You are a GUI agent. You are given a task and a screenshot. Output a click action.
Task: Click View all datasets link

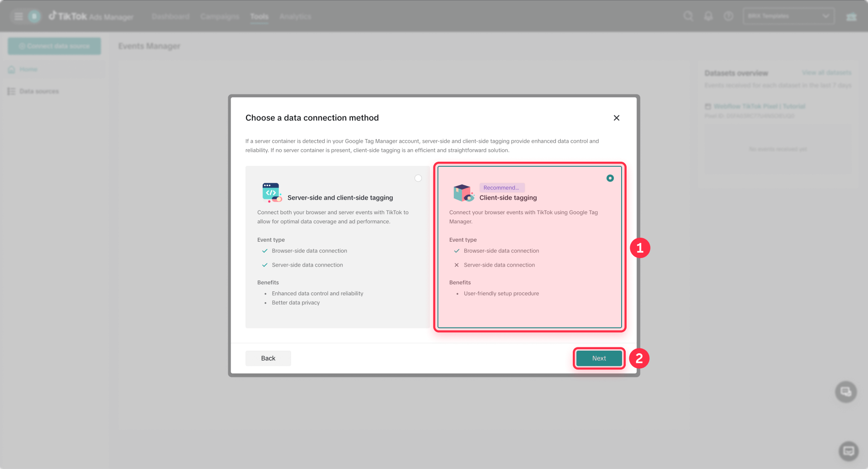coord(826,72)
